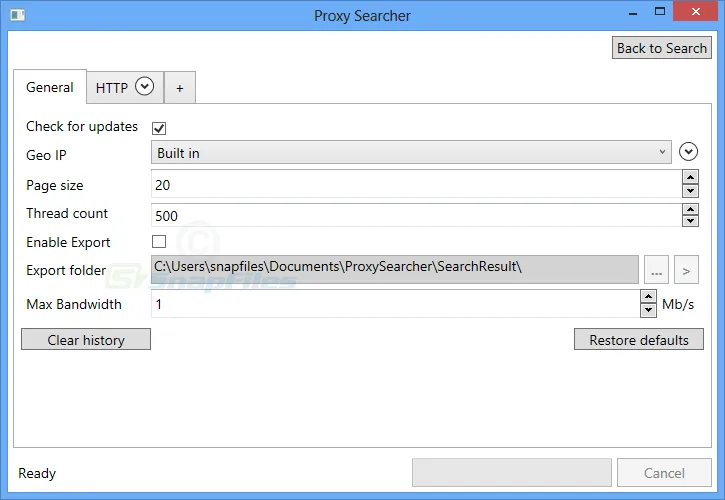This screenshot has width=725, height=500.
Task: Focus the Page size field showing 20
Action: click(x=417, y=184)
